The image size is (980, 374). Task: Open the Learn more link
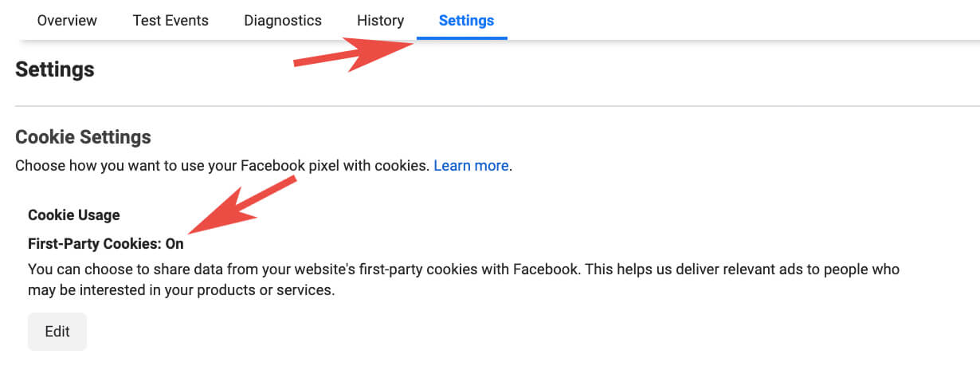[471, 166]
